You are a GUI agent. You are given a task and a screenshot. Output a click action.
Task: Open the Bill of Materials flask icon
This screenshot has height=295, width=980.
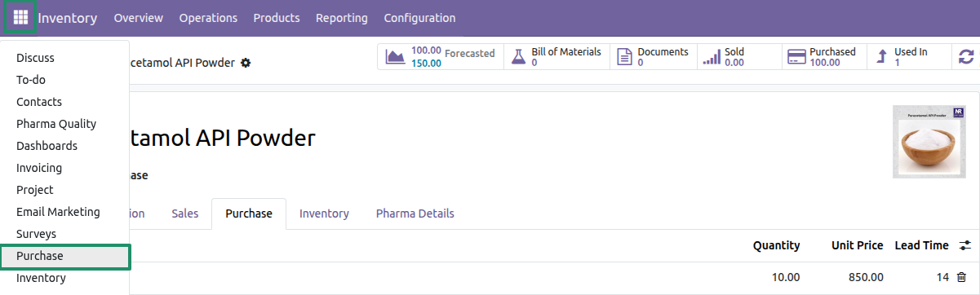tap(518, 56)
